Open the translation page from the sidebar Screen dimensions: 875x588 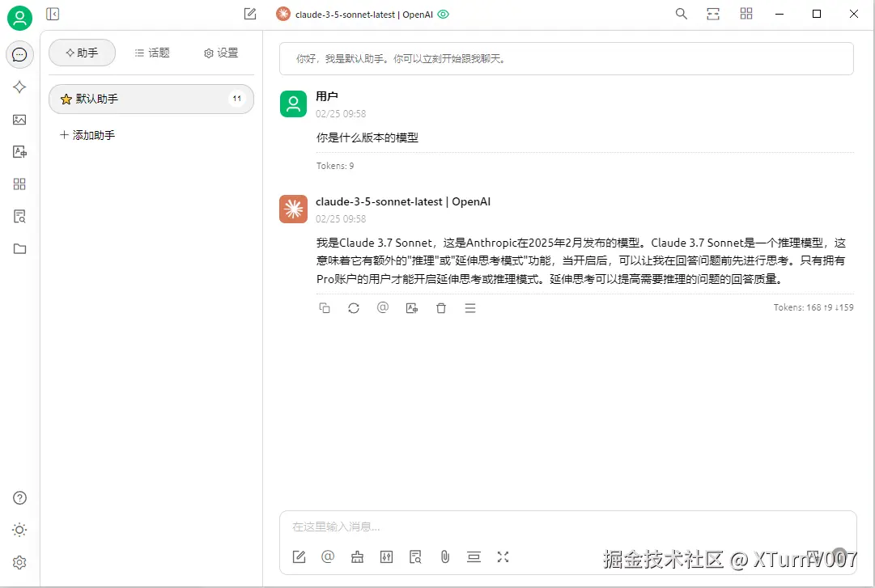tap(19, 151)
